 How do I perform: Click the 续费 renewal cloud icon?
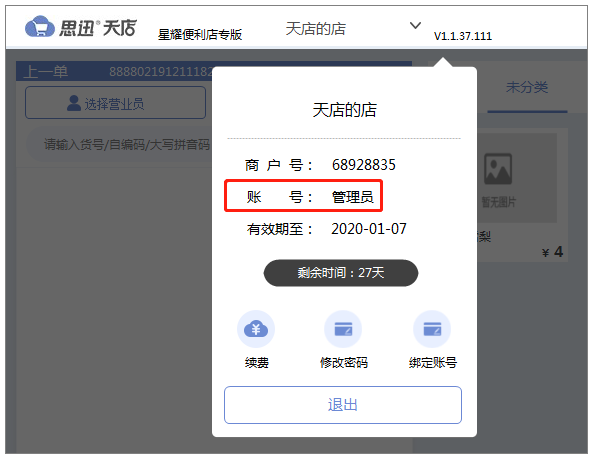tap(256, 329)
